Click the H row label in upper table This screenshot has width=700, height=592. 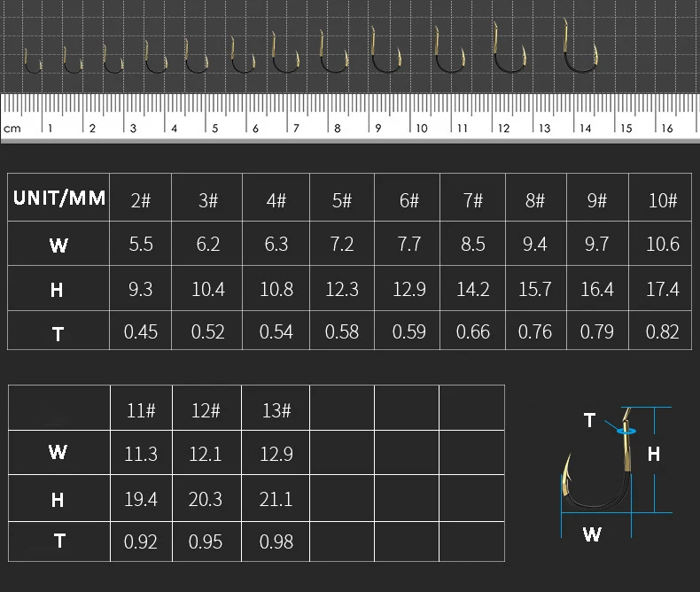57,290
